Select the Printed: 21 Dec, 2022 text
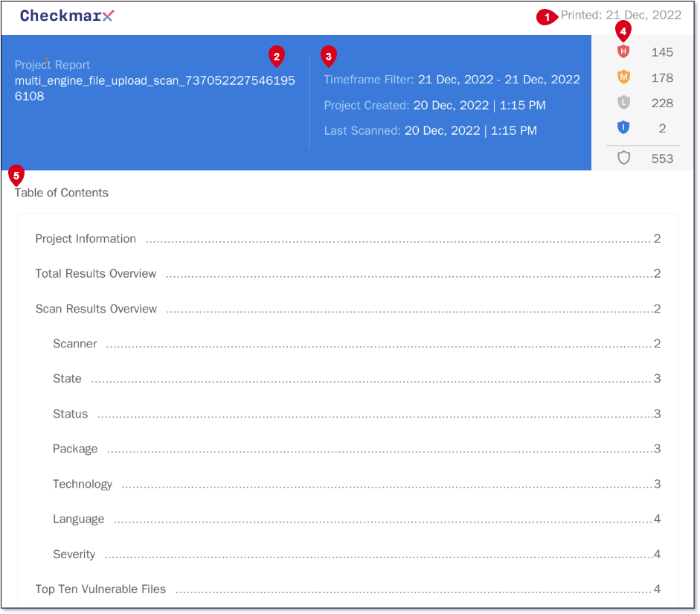 (x=621, y=15)
